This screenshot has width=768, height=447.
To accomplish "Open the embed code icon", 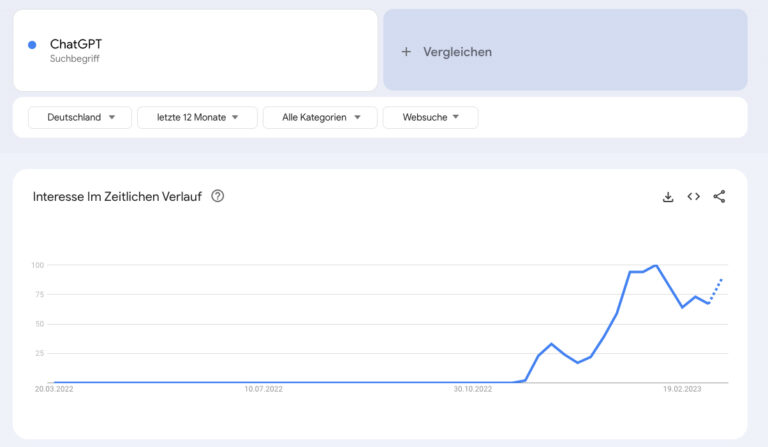I will [693, 196].
